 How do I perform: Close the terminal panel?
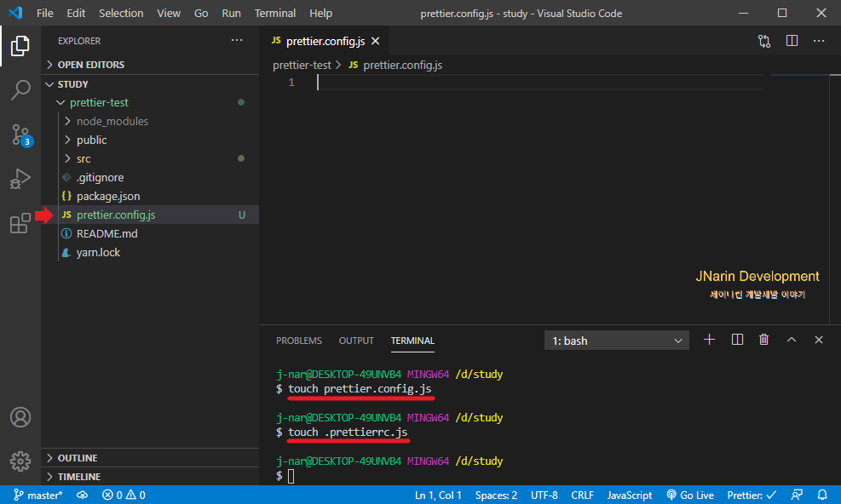point(819,340)
